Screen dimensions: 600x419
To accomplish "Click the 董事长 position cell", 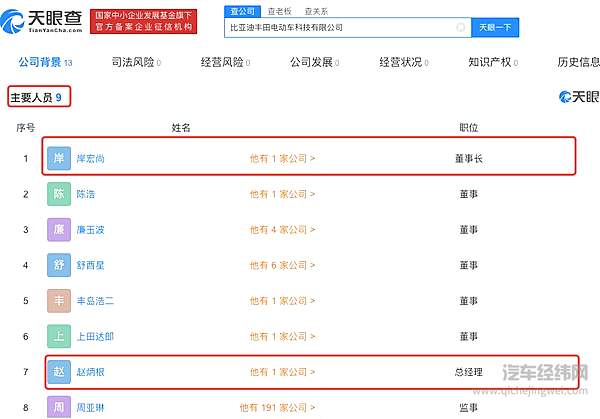I will pos(469,158).
